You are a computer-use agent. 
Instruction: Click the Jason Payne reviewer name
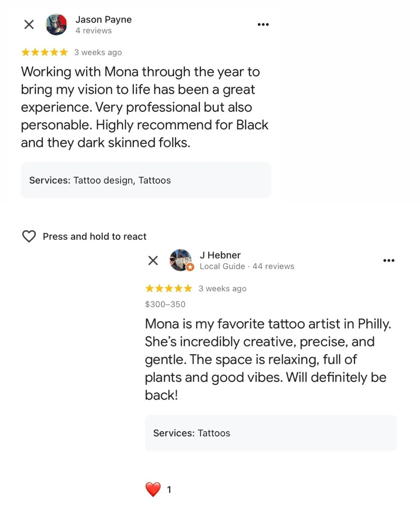click(103, 19)
